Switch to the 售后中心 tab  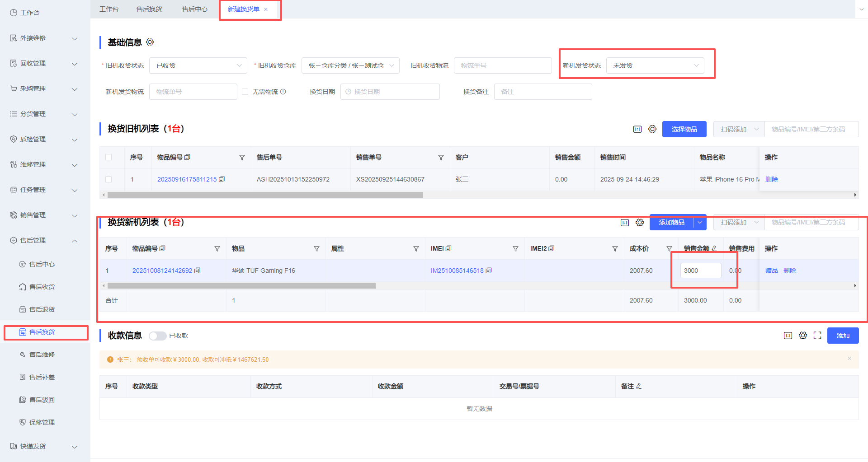[195, 9]
